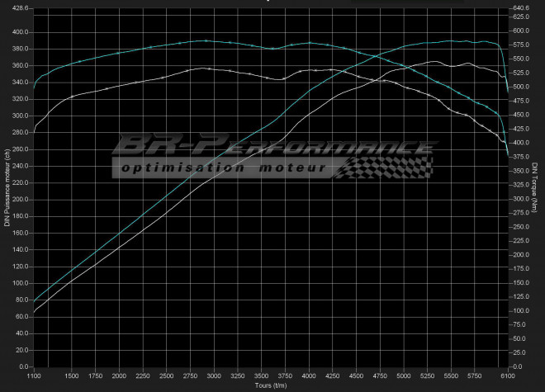This screenshot has width=545, height=392.
Task: Click the 428.6 maximum on the left axis
Action: pyautogui.click(x=20, y=8)
